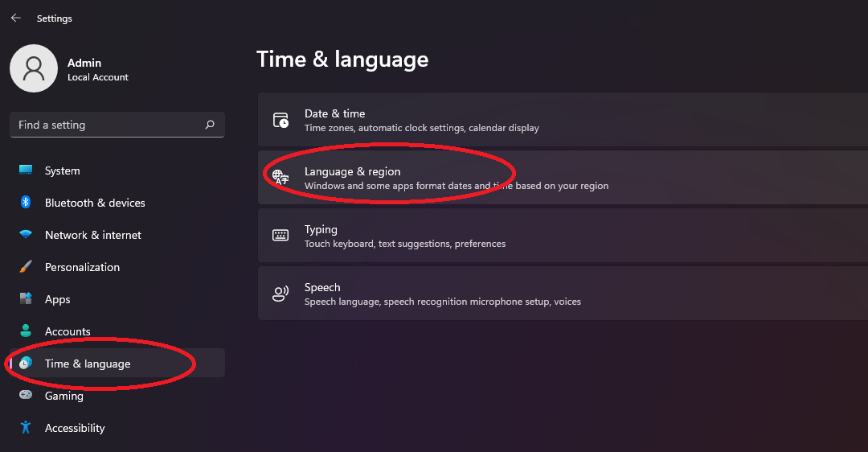Click the Gaming controller icon
The height and width of the screenshot is (452, 868).
click(x=26, y=395)
